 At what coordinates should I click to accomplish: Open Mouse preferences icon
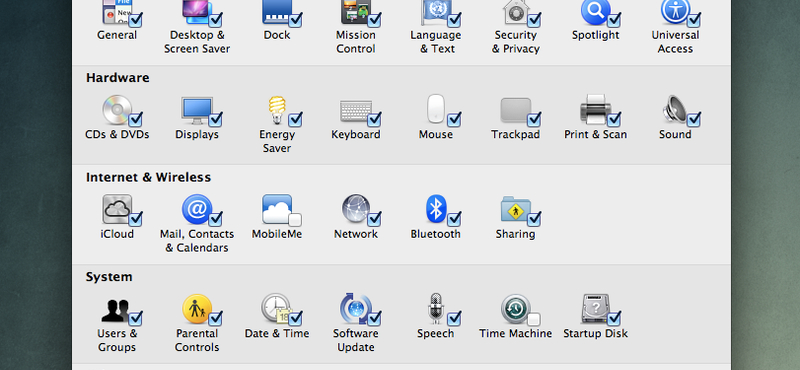click(436, 108)
